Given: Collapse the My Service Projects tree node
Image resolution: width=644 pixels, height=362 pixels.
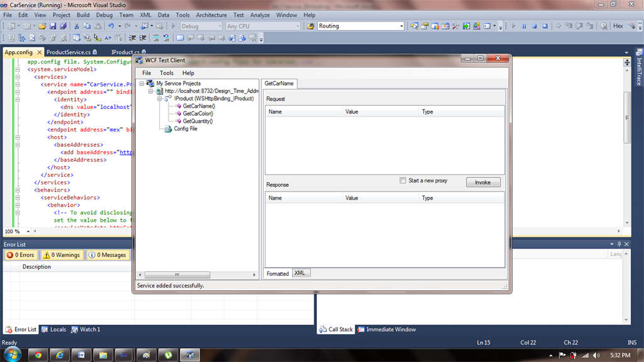Looking at the screenshot, I should click(x=142, y=84).
